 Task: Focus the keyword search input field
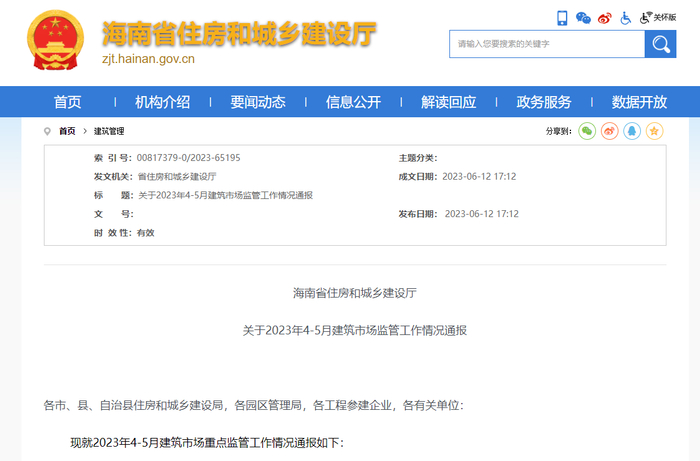click(547, 44)
